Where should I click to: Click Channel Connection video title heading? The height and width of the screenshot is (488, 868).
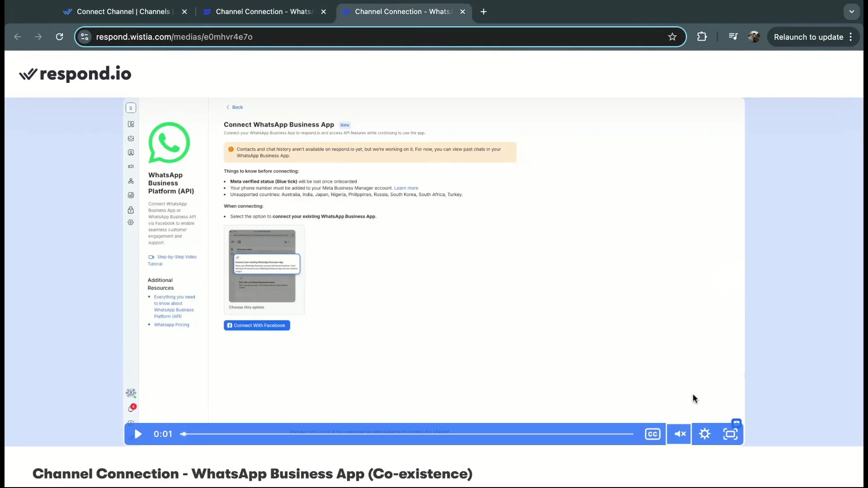(252, 474)
